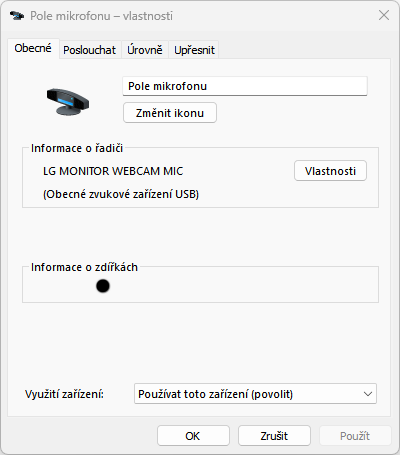Screen dimensions: 400x455
Task: Click the Použít button
Action: tap(355, 436)
